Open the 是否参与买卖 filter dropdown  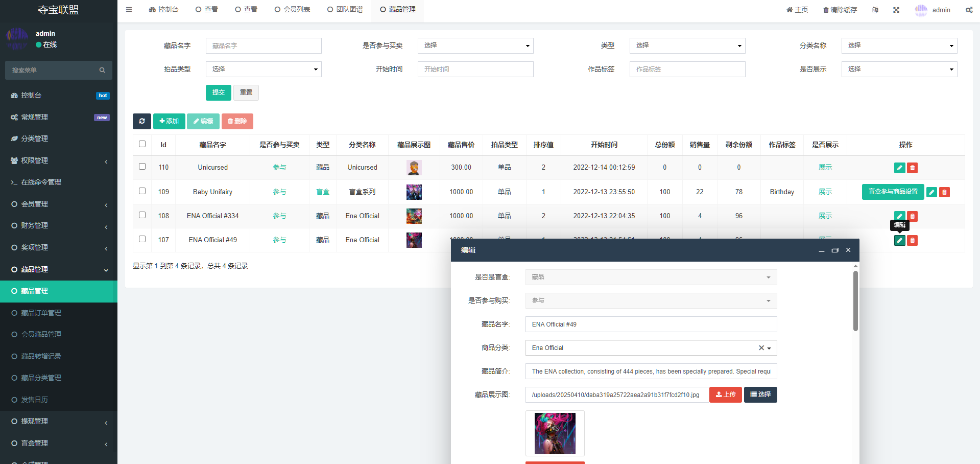point(475,46)
